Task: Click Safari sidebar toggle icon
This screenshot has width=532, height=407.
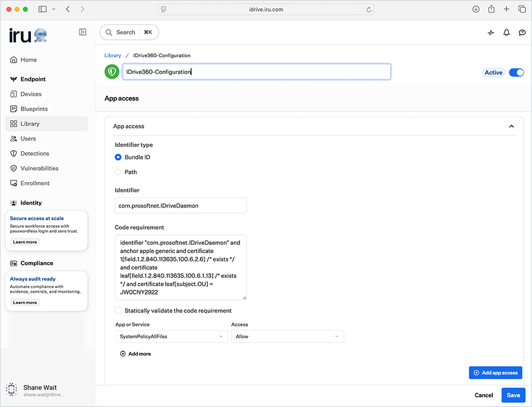Action: point(43,9)
